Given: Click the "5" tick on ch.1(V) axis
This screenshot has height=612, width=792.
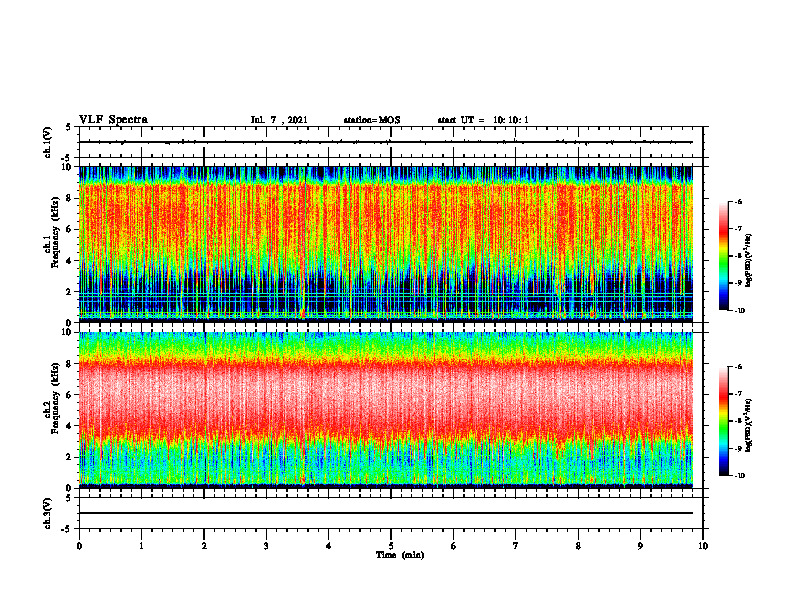Looking at the screenshot, I should 70,127.
